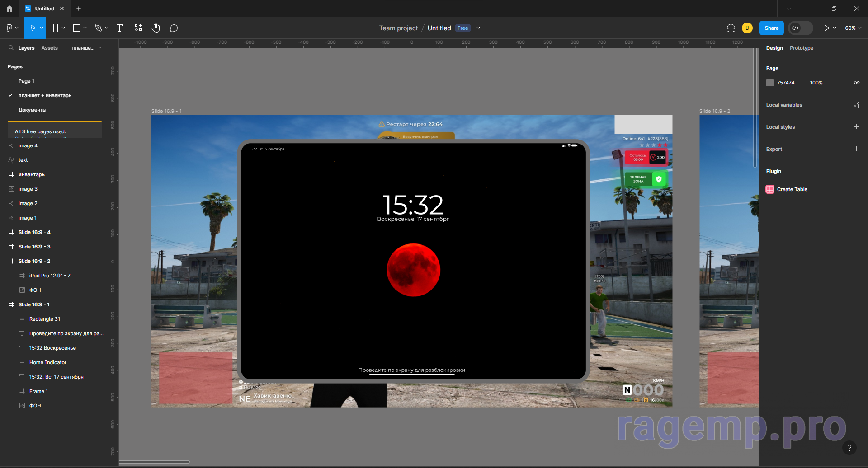Screen dimensions: 868x468
Task: Switch to the Layers tab
Action: point(26,48)
